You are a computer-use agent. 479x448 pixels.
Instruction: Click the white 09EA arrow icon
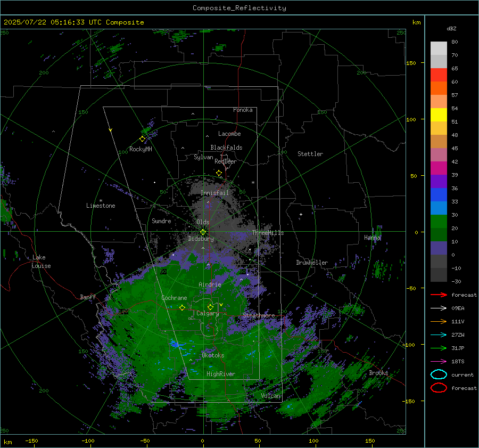(439, 308)
